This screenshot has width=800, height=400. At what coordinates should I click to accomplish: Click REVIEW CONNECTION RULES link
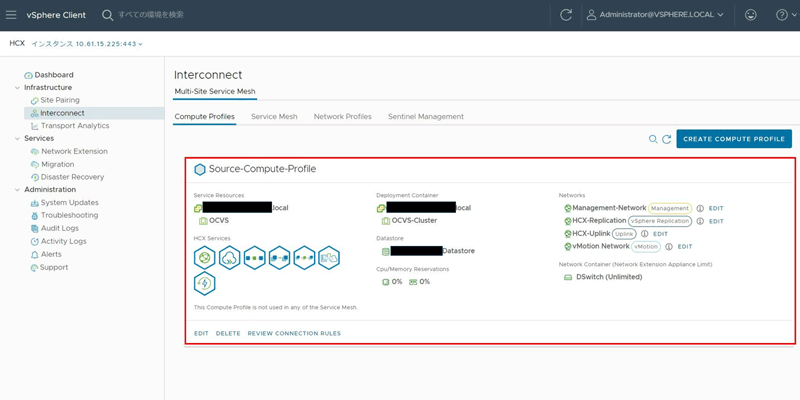pyautogui.click(x=294, y=334)
